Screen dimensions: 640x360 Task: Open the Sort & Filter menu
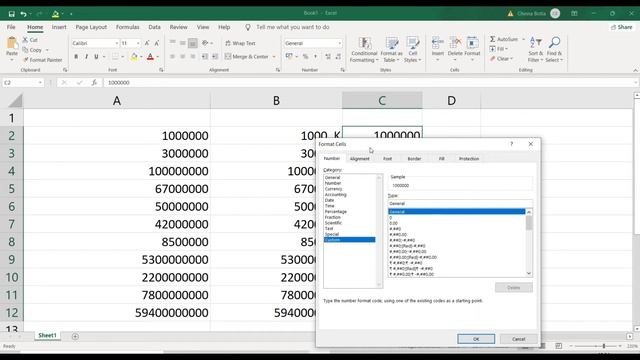tap(536, 49)
